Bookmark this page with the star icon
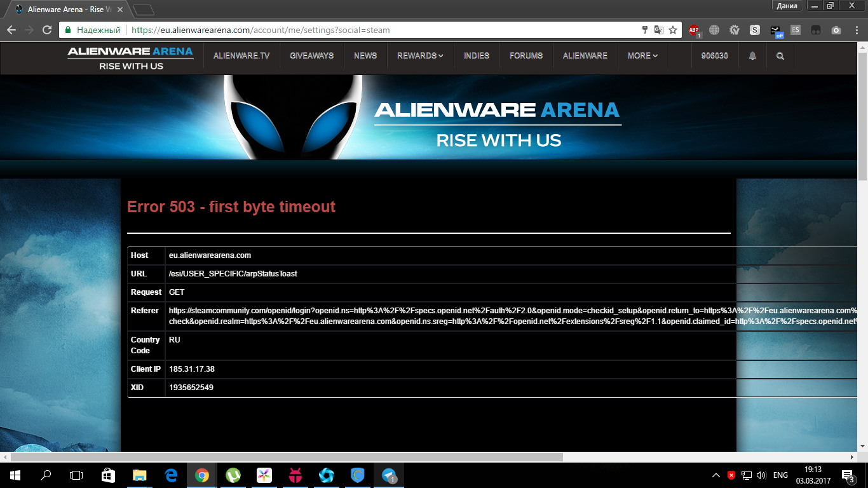868x488 pixels. coord(673,30)
